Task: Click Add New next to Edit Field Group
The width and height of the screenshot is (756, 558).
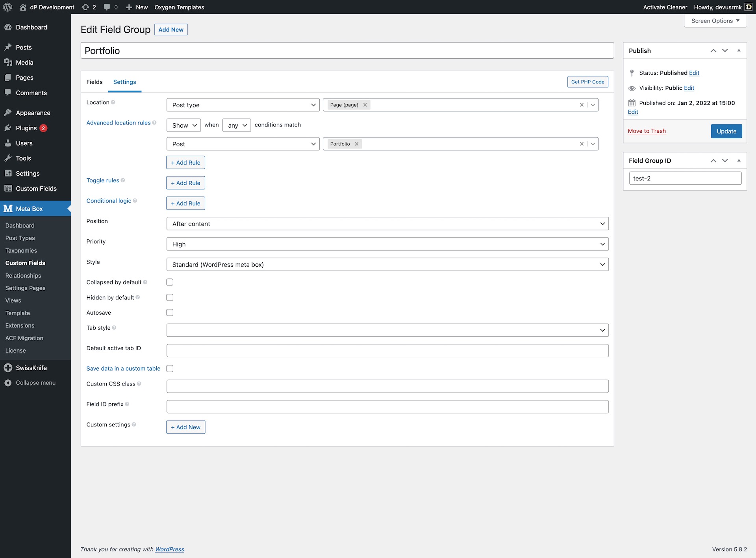Action: [171, 30]
